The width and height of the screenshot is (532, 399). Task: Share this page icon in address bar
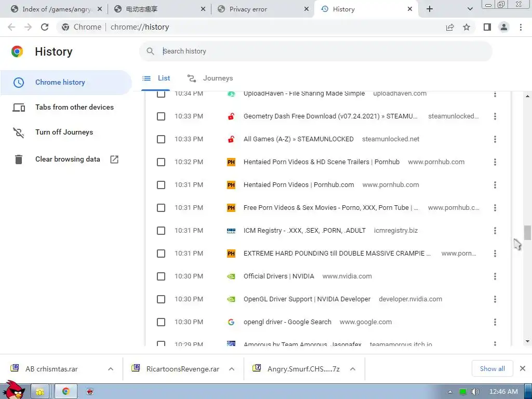click(x=450, y=27)
